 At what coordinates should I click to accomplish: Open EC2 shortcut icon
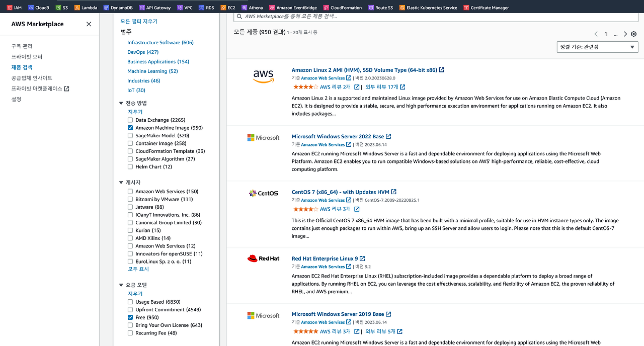pyautogui.click(x=223, y=8)
